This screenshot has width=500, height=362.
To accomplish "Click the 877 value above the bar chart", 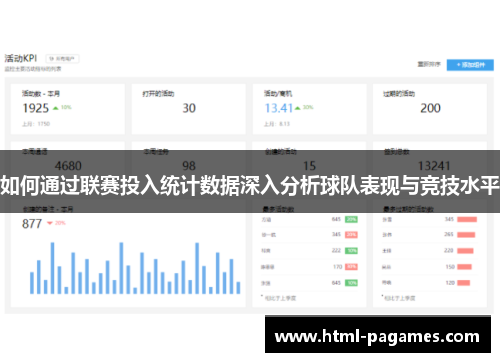I will tap(32, 224).
